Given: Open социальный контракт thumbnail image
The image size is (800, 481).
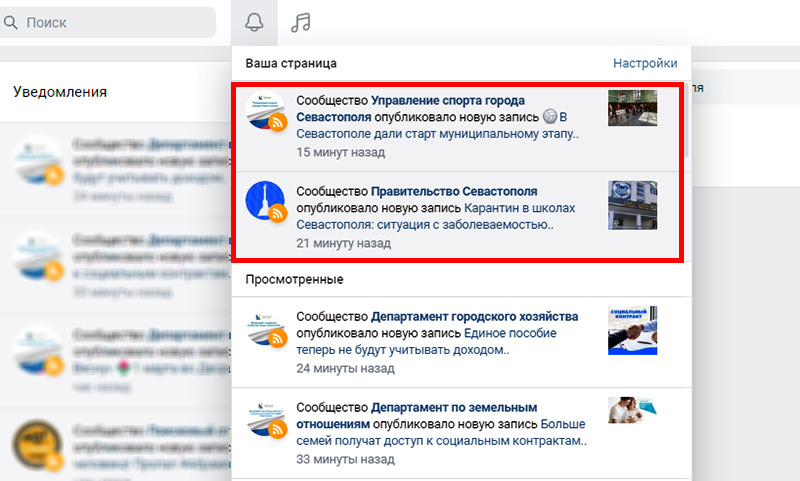Looking at the screenshot, I should pos(632,330).
